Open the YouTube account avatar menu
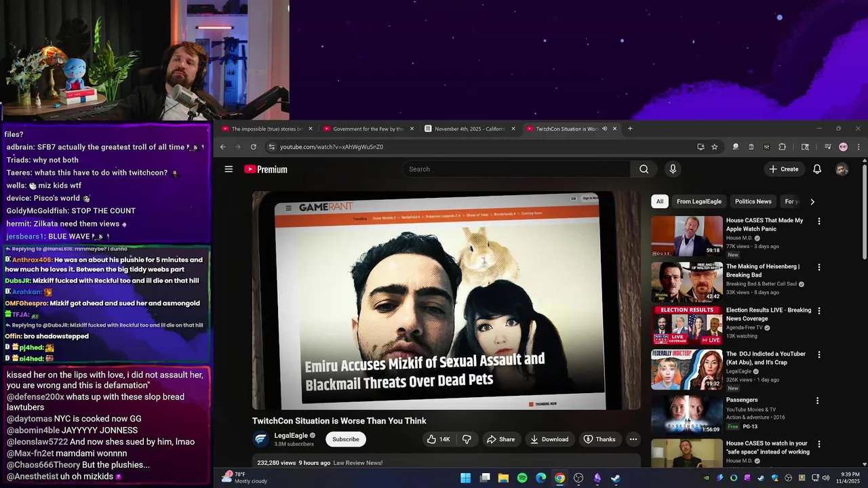The image size is (868, 488). point(842,169)
